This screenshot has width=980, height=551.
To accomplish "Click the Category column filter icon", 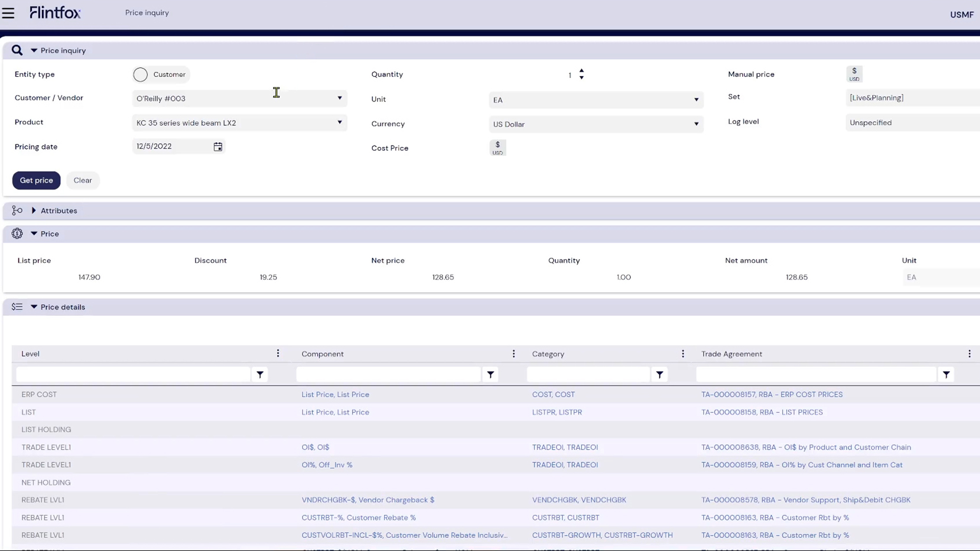I will tap(659, 374).
